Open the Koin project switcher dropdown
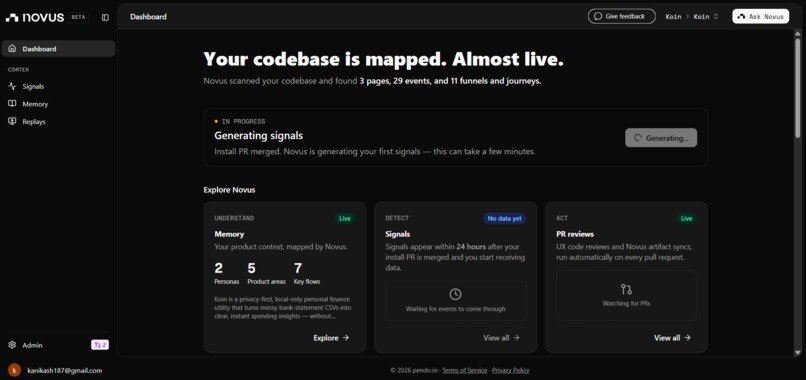The image size is (806, 380). point(706,16)
